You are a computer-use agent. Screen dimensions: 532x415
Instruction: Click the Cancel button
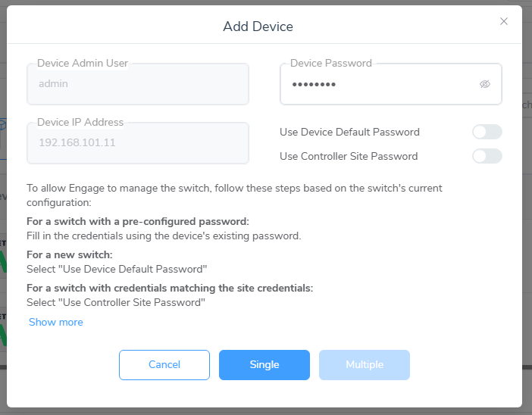(164, 365)
